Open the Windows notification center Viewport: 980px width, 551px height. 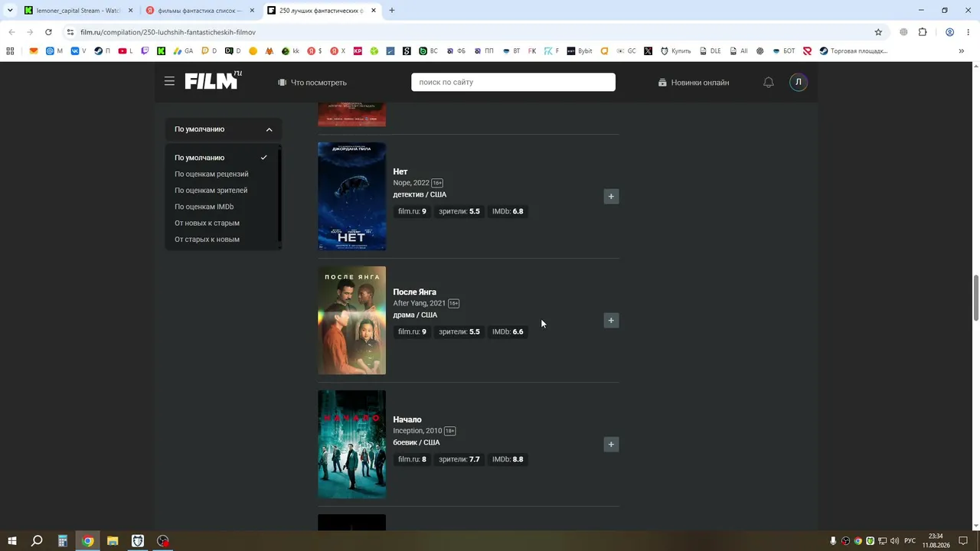(x=963, y=541)
